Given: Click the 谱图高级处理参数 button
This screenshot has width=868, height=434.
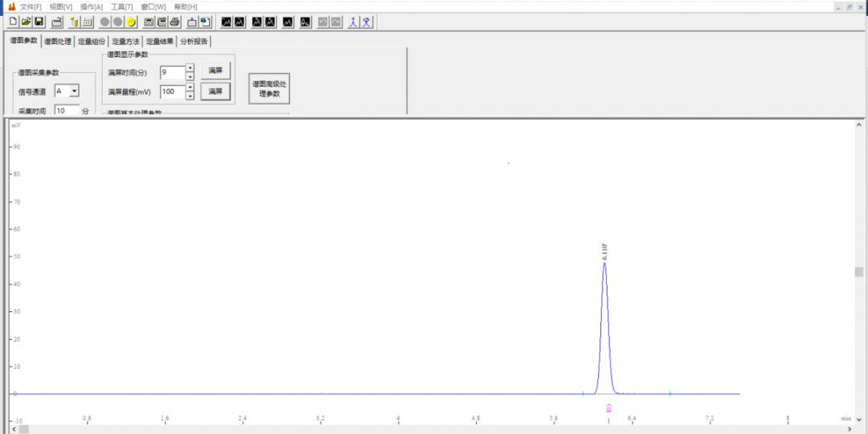Looking at the screenshot, I should pyautogui.click(x=268, y=89).
